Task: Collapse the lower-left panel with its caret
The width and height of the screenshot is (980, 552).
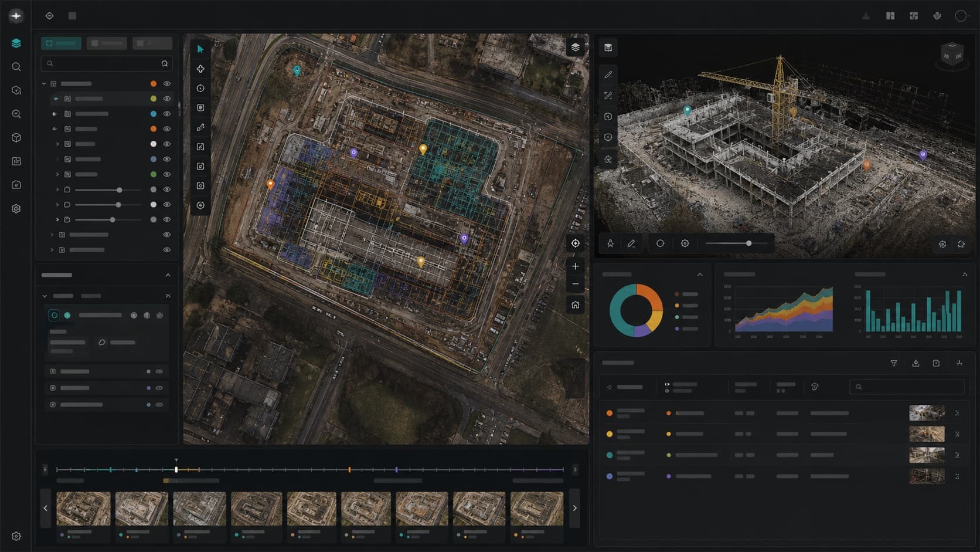Action: coord(168,275)
